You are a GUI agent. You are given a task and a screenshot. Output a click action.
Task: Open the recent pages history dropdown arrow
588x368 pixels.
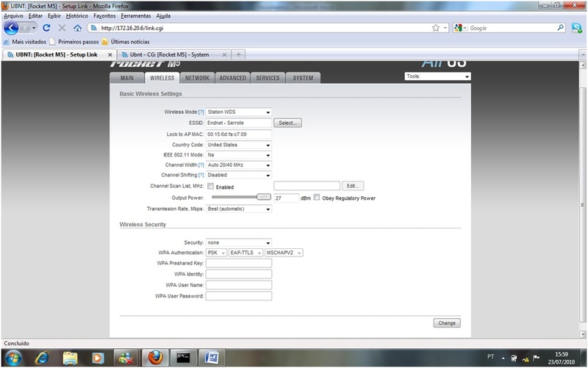pos(34,28)
